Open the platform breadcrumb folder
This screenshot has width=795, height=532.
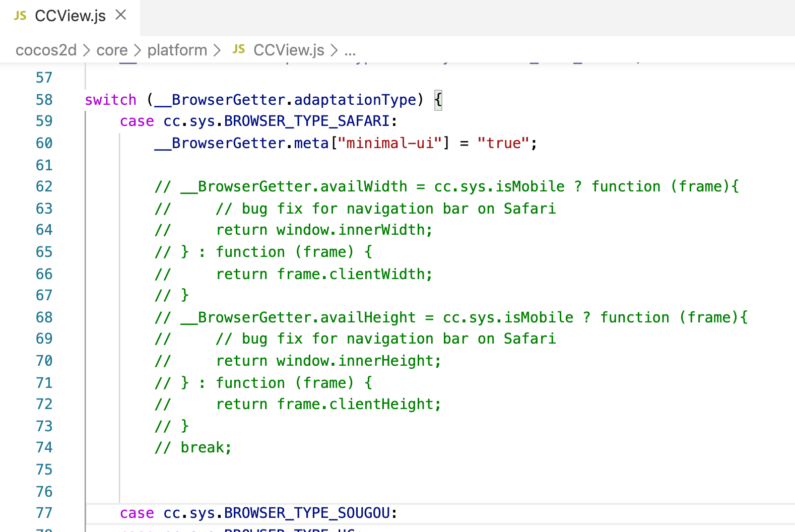pos(177,50)
